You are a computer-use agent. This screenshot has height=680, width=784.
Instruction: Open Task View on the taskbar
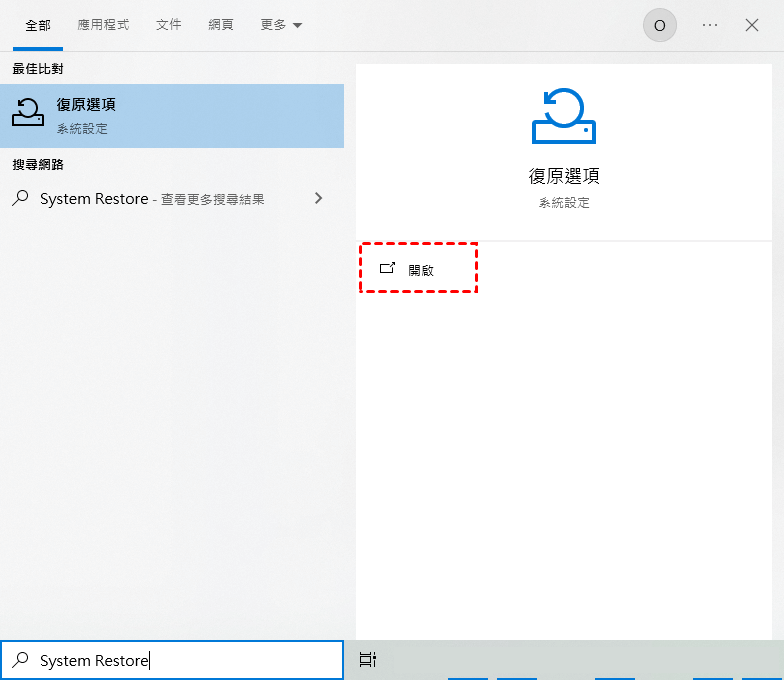[x=368, y=660]
